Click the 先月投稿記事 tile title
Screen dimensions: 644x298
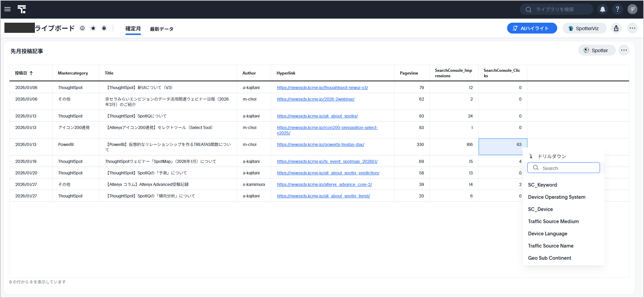[27, 51]
